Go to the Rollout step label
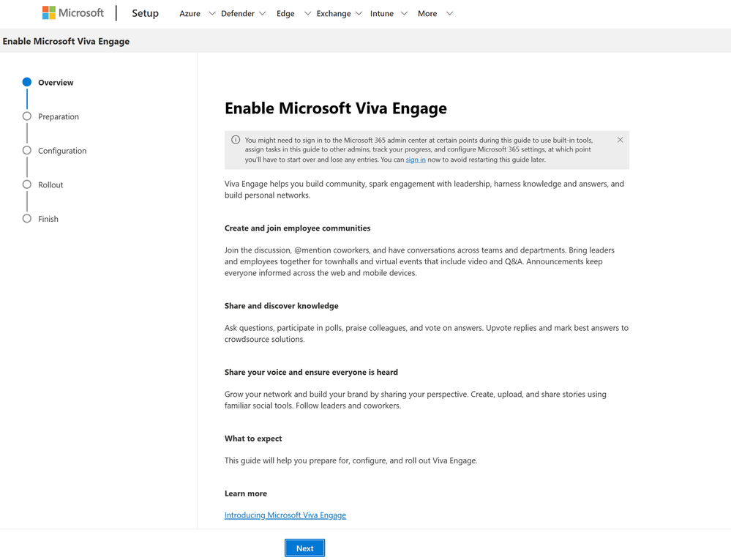The width and height of the screenshot is (731, 560). (x=50, y=184)
